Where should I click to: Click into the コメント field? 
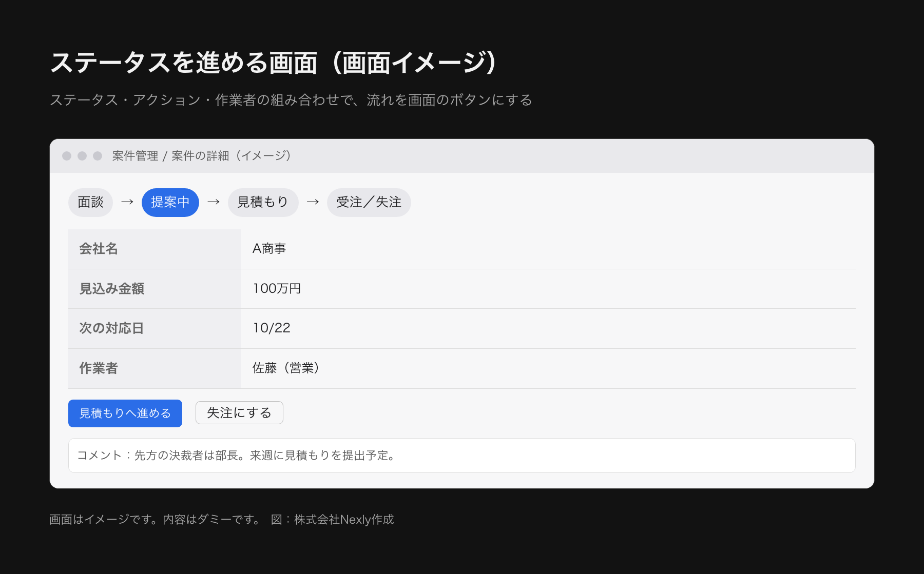coord(462,456)
